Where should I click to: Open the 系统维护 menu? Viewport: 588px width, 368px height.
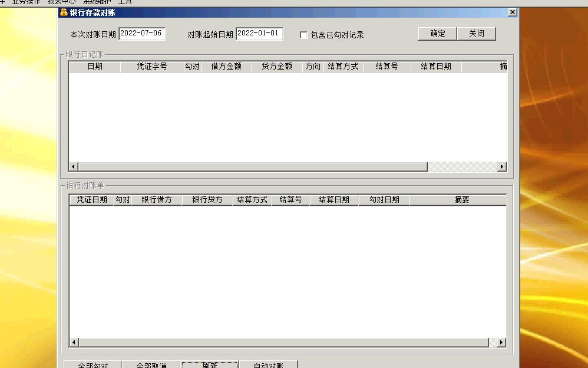point(98,2)
